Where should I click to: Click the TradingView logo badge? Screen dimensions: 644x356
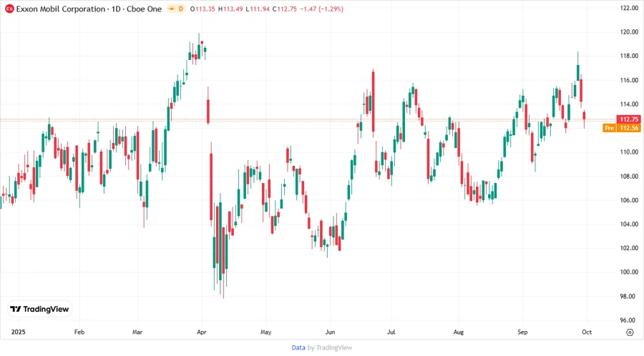tap(40, 309)
